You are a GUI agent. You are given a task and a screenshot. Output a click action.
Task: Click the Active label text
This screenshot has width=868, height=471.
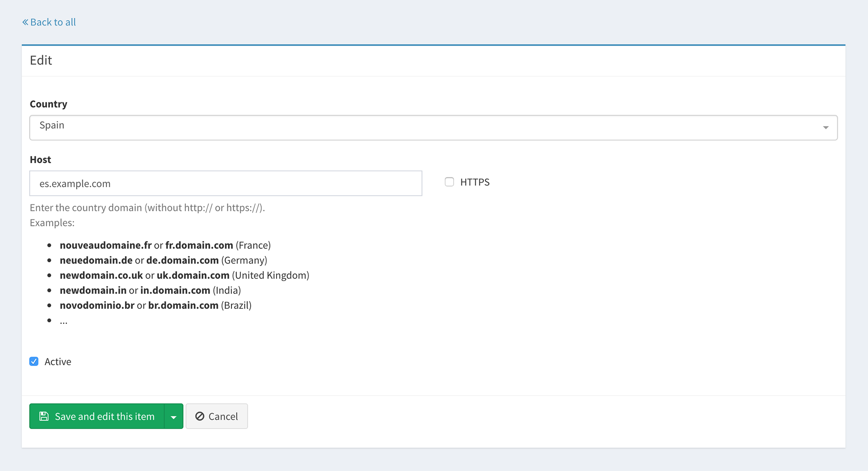coord(58,362)
